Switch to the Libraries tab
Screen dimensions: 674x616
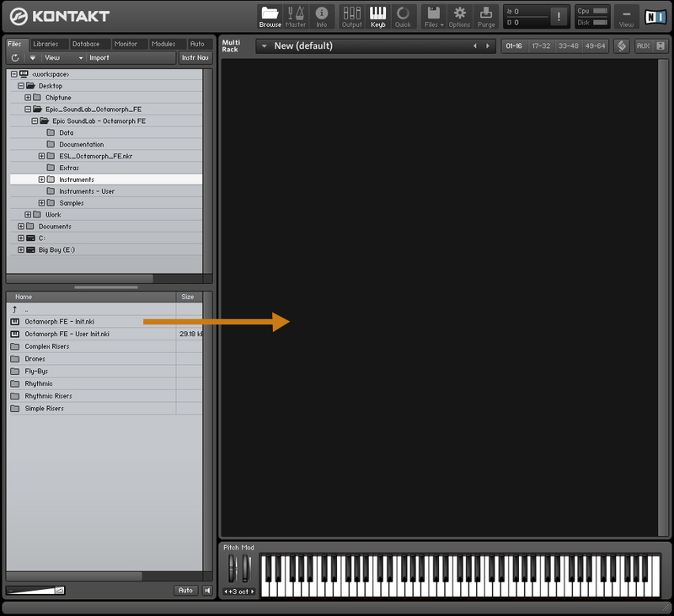coord(45,44)
